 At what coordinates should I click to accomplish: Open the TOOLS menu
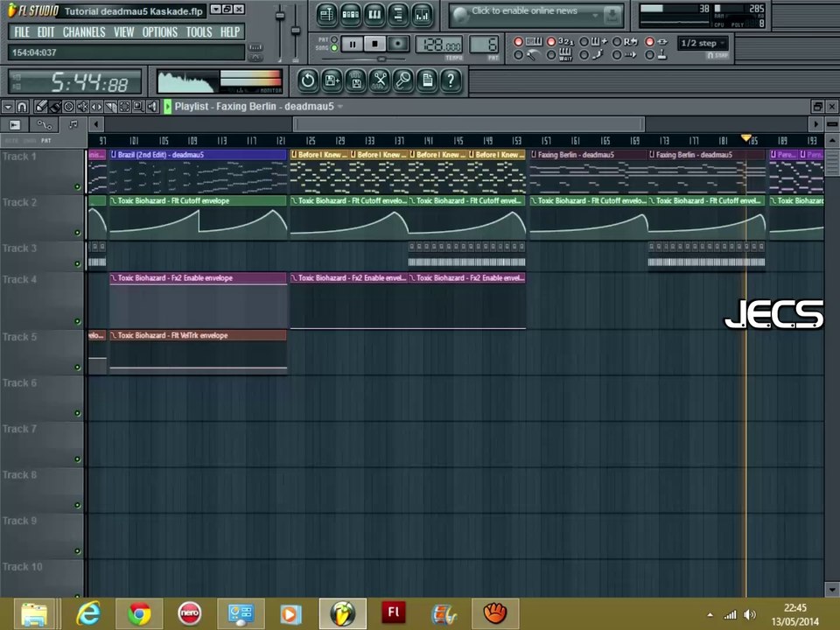(199, 31)
